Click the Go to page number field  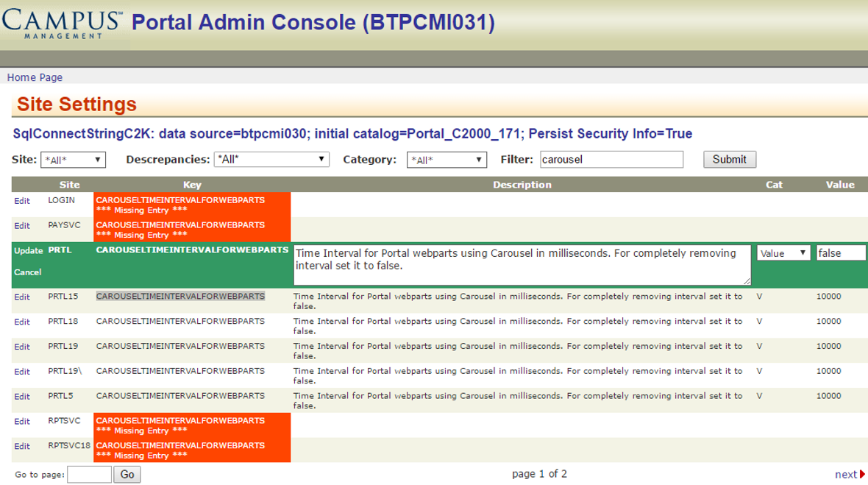(x=89, y=475)
